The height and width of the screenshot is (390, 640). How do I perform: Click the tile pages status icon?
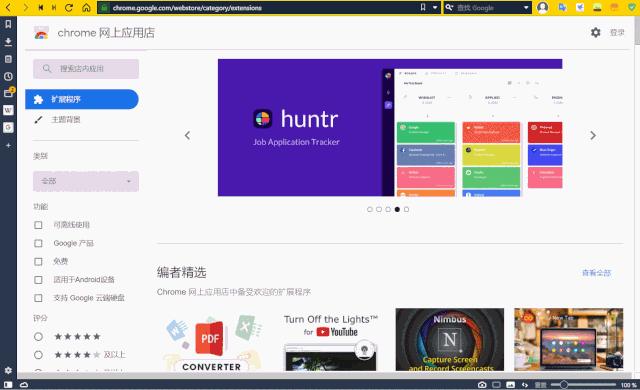tap(496, 384)
